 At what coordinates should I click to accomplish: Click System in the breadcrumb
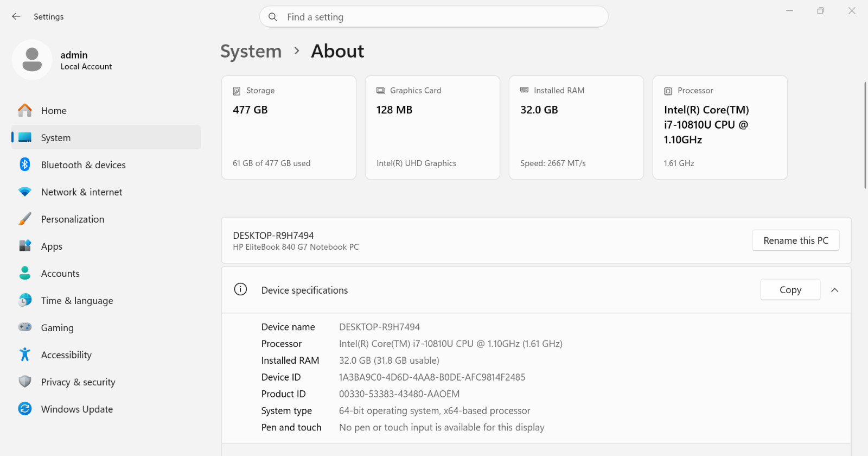pos(251,52)
